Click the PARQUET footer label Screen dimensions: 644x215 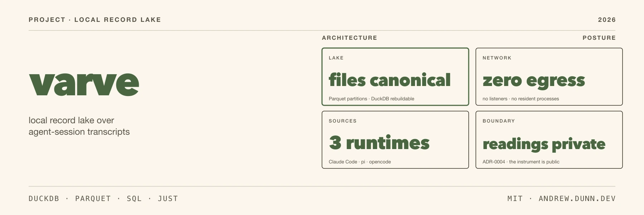[x=93, y=199]
